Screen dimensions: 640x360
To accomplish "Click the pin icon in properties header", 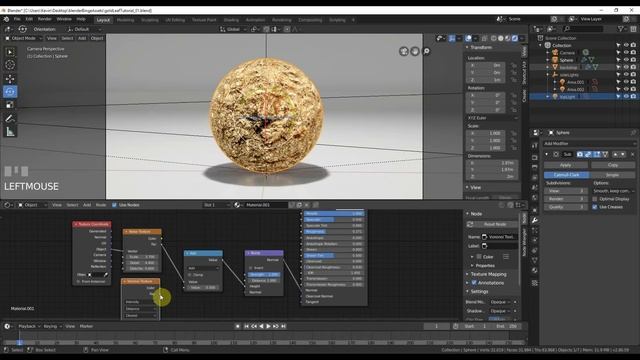I will pos(633,133).
